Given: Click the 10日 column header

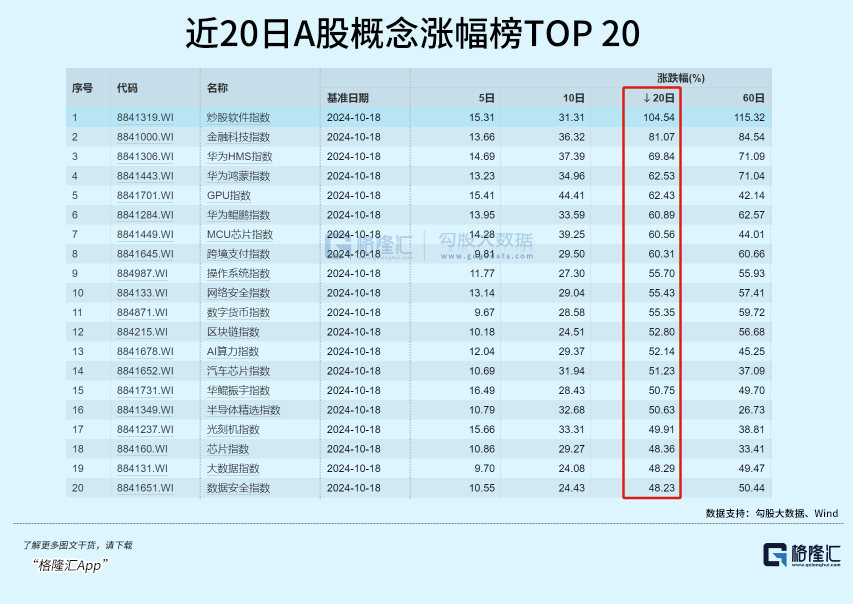Looking at the screenshot, I should [x=573, y=98].
